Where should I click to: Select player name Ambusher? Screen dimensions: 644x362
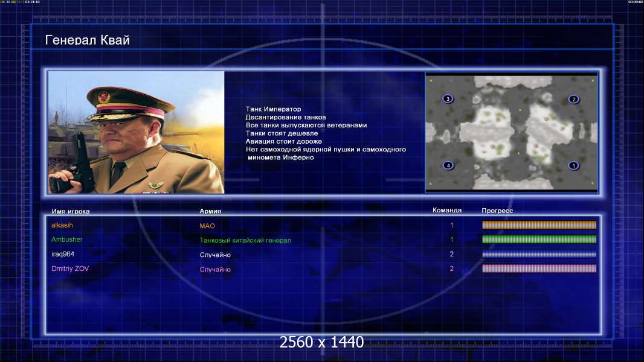click(x=67, y=240)
